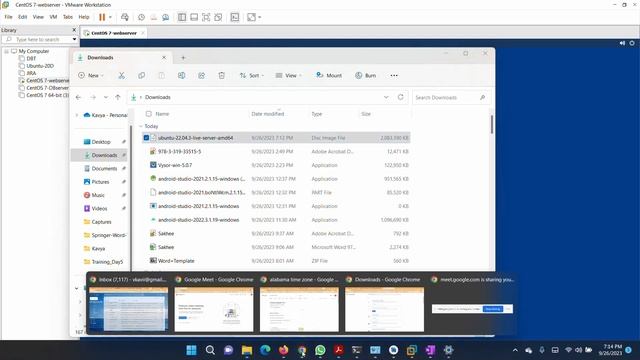Open the VM menu
The height and width of the screenshot is (360, 640).
(53, 17)
